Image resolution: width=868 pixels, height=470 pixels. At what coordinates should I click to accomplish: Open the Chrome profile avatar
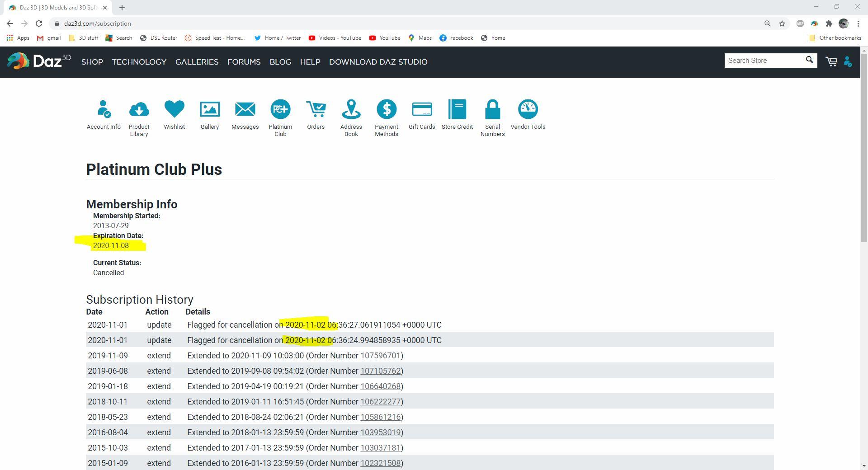pos(844,23)
